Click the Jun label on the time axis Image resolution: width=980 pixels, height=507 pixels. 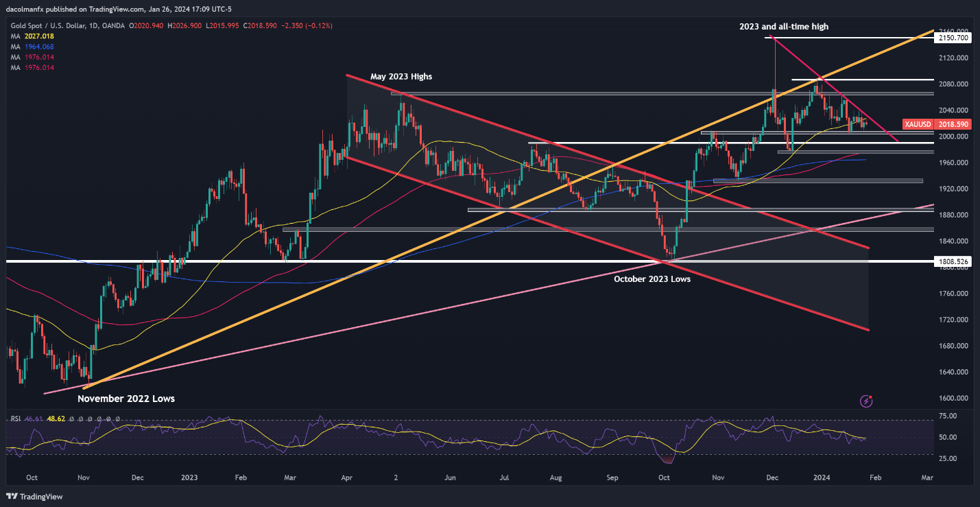tap(450, 477)
